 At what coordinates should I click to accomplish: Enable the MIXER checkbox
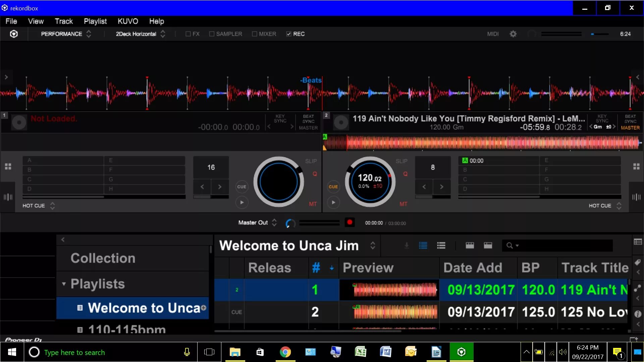point(255,34)
